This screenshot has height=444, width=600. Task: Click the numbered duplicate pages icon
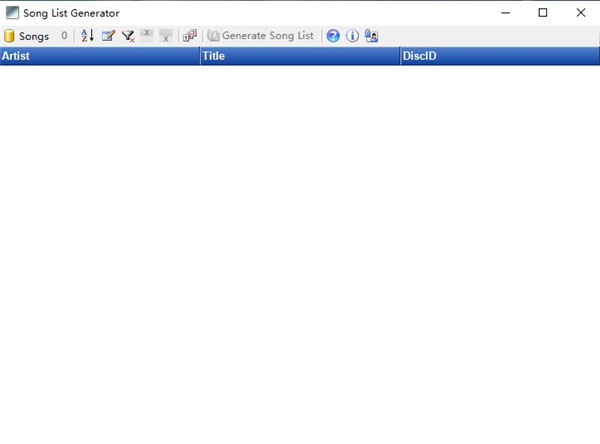[190, 36]
